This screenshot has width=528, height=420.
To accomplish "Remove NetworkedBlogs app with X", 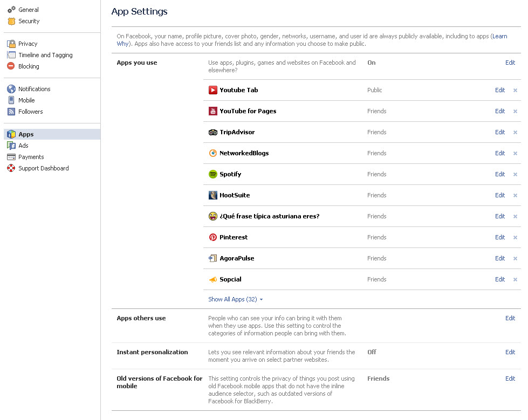I will (x=515, y=154).
